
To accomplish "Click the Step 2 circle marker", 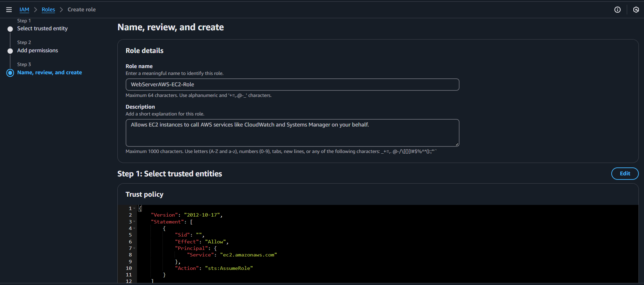I will click(10, 51).
